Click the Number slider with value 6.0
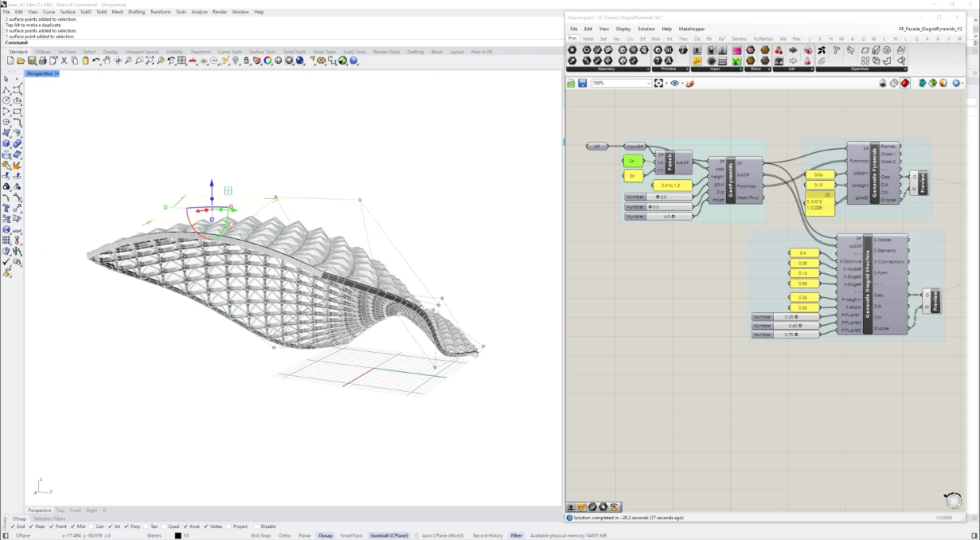Image resolution: width=980 pixels, height=540 pixels. pos(658,216)
